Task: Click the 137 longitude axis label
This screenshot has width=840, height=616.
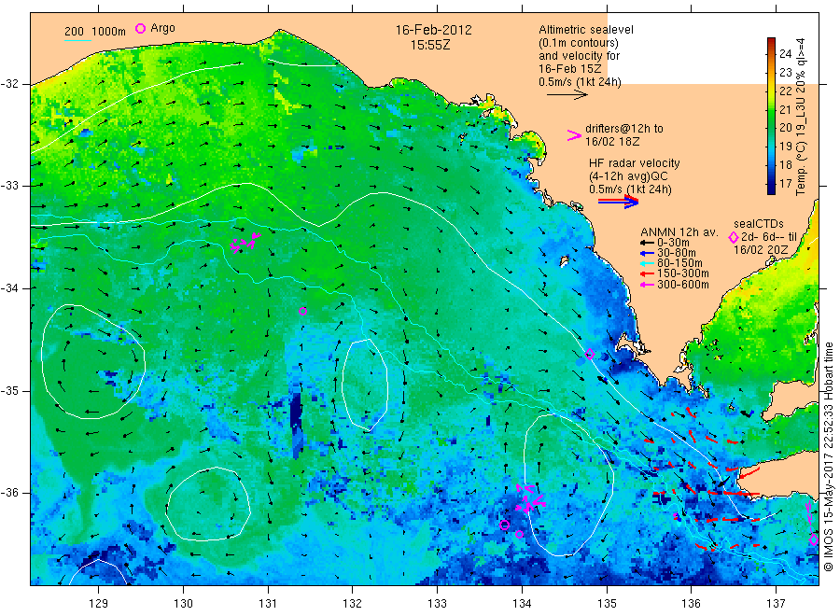Action: (x=776, y=604)
